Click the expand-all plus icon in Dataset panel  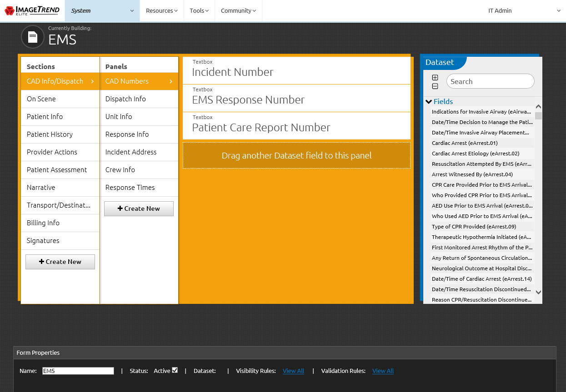click(x=435, y=77)
